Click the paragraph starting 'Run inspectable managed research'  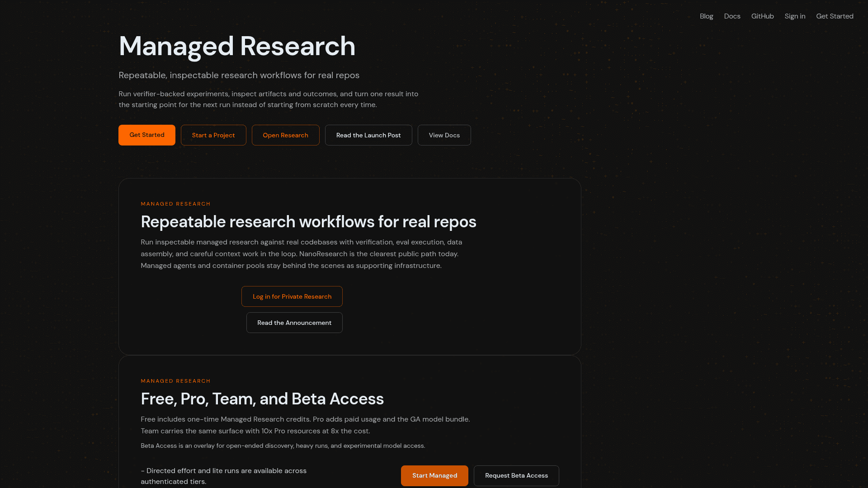(302, 254)
